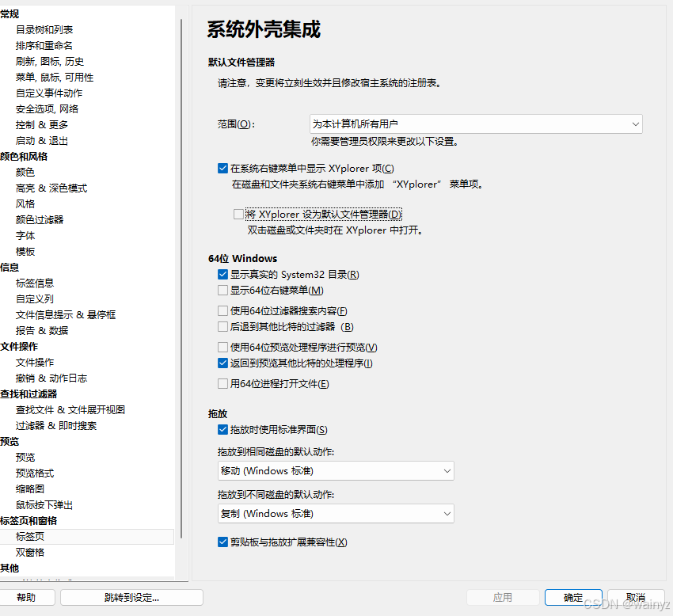The height and width of the screenshot is (616, 673).
Task: Click the 查找和过滤器 section header
Action: [29, 394]
